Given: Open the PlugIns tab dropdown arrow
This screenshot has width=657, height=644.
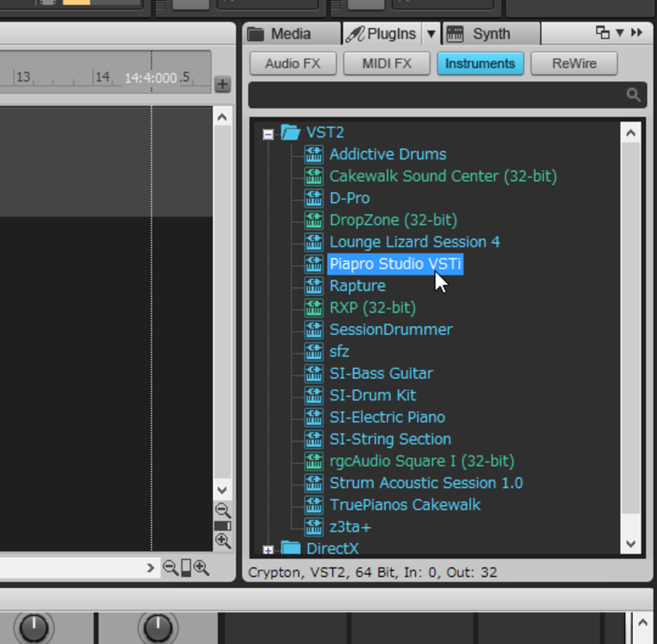Looking at the screenshot, I should [x=431, y=34].
